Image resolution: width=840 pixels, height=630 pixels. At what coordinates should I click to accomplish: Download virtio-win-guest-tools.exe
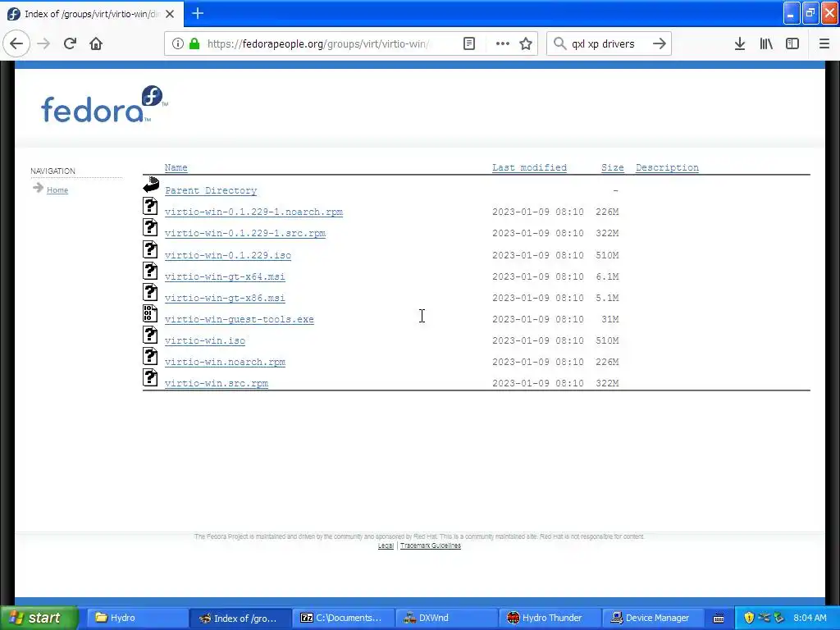(x=239, y=319)
